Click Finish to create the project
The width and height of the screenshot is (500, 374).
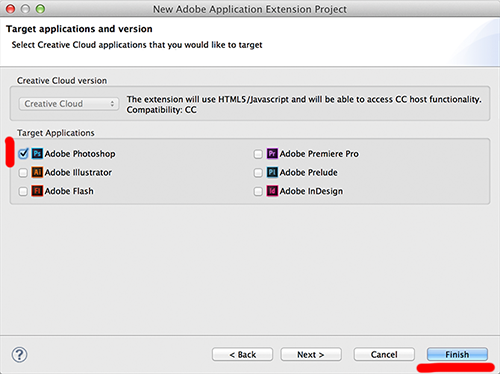pos(457,354)
